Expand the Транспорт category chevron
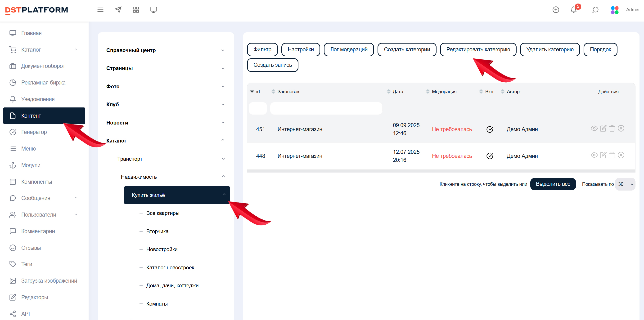This screenshot has height=320, width=644. [223, 159]
